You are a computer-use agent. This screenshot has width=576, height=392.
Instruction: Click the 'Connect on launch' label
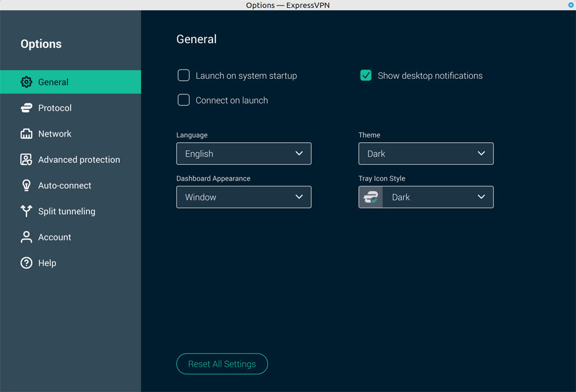232,100
